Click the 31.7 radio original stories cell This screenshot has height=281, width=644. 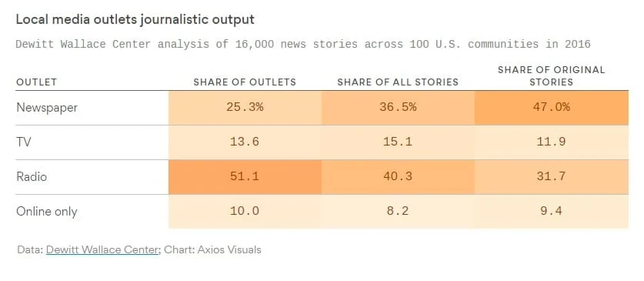pyautogui.click(x=551, y=177)
